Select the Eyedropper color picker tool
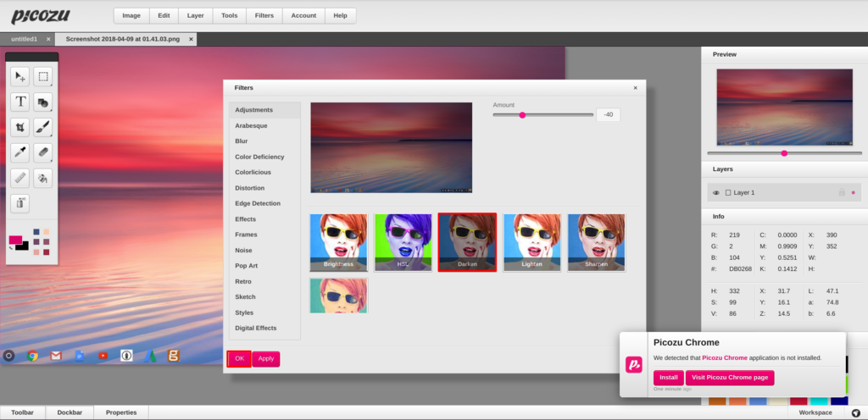 [20, 152]
